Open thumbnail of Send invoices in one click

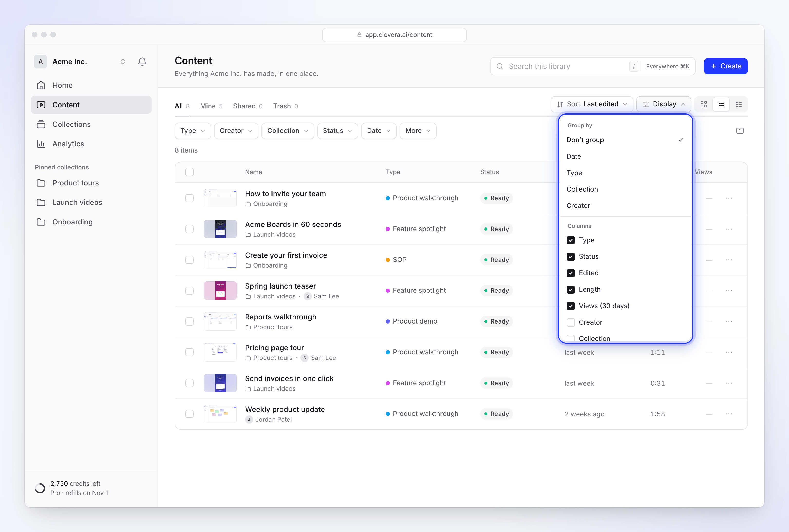[220, 383]
